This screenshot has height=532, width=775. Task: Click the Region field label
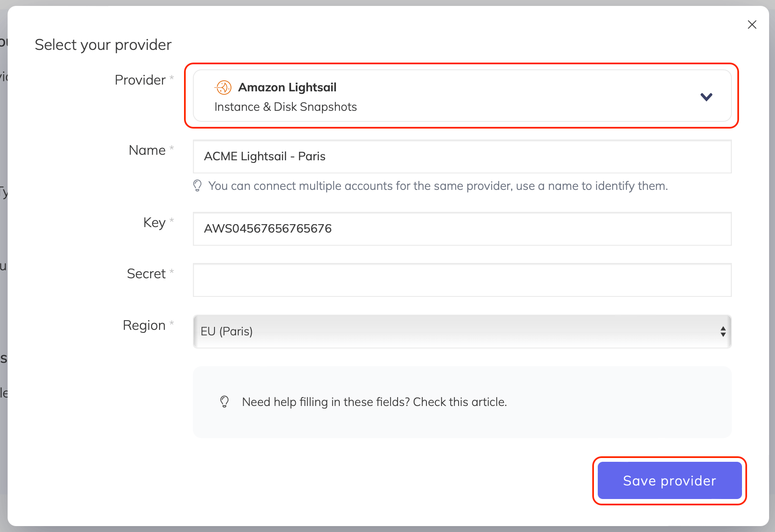144,325
